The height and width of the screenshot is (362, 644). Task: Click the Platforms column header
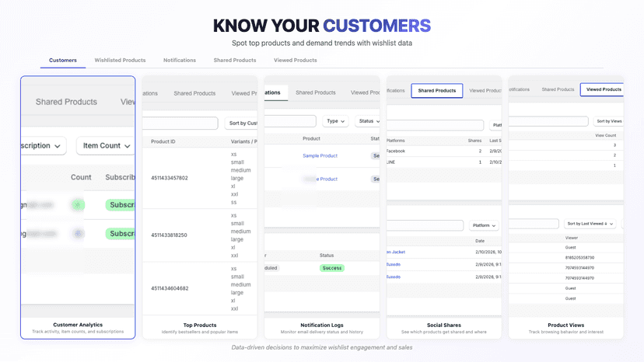tap(396, 141)
